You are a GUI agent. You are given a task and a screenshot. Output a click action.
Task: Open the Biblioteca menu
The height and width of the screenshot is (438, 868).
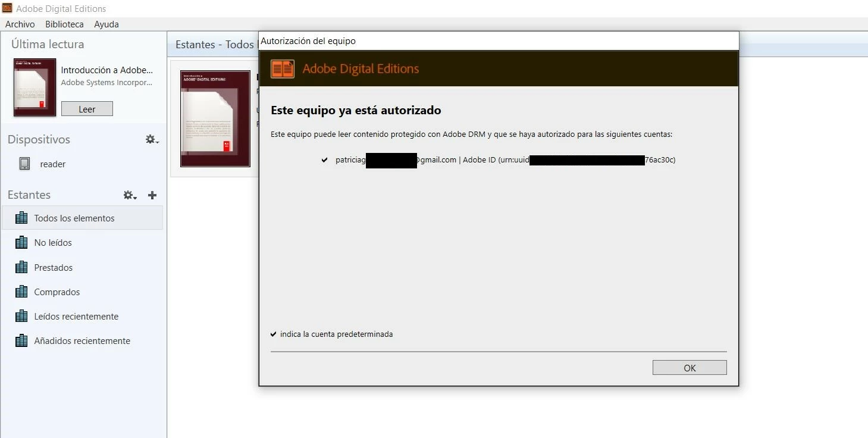(x=64, y=24)
